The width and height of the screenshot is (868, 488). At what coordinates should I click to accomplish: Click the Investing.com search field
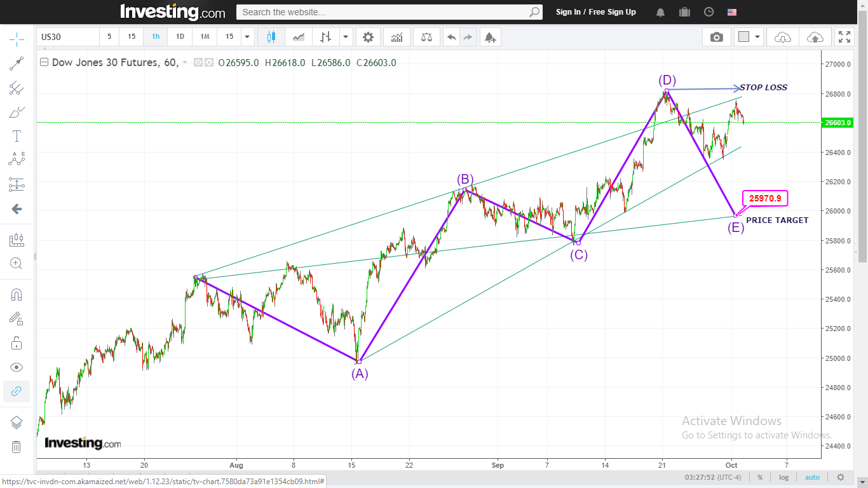382,12
